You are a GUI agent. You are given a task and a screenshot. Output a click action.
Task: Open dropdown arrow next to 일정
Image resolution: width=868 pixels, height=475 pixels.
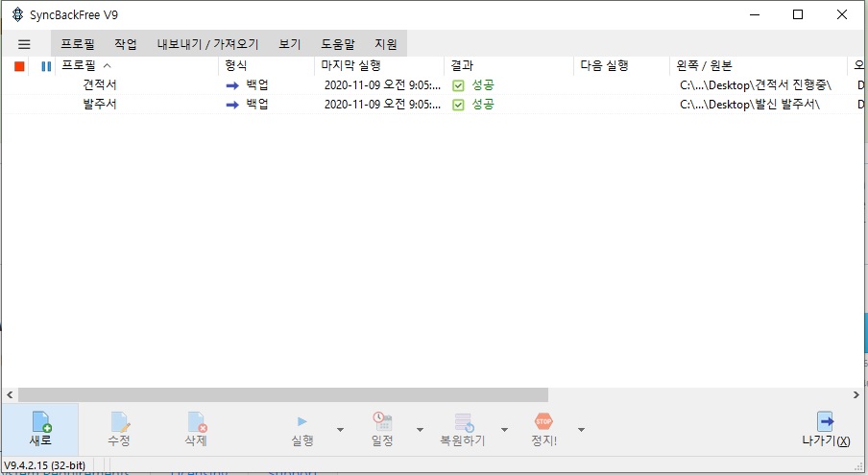tap(420, 430)
